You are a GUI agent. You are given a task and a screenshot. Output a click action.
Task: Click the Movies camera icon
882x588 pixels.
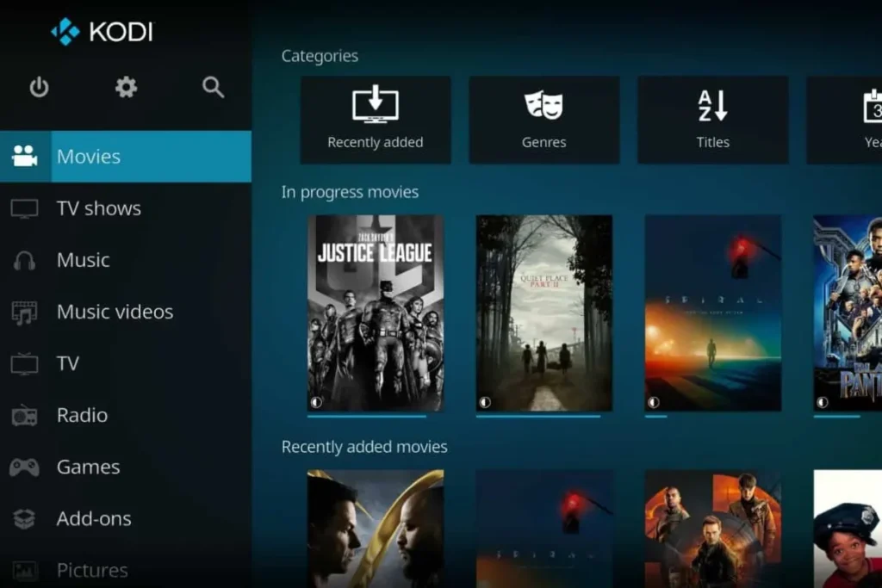pyautogui.click(x=25, y=157)
